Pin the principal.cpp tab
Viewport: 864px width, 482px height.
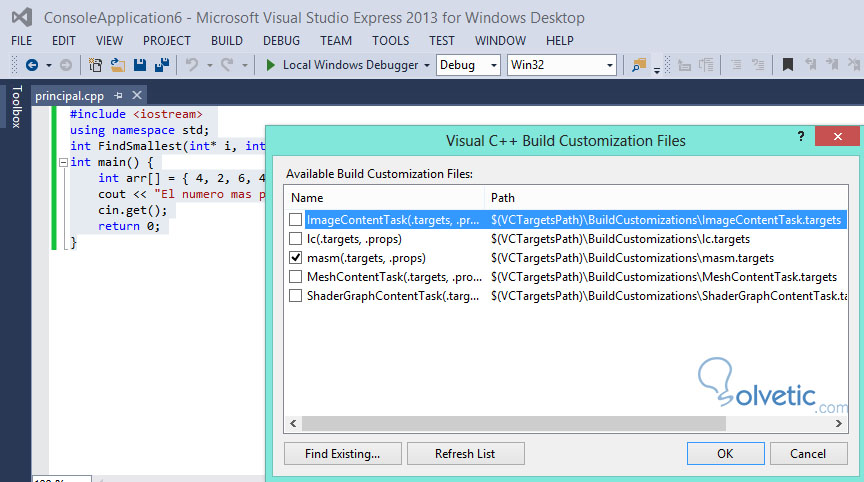[x=118, y=96]
